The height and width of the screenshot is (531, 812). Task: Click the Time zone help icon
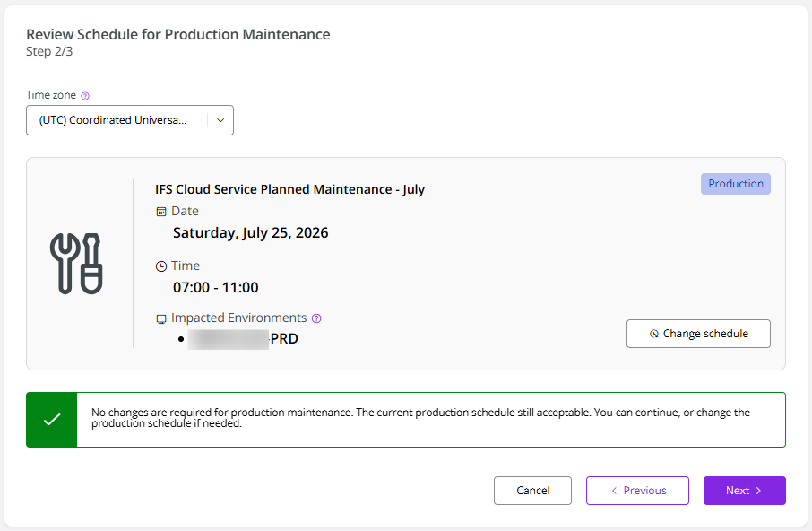[85, 96]
